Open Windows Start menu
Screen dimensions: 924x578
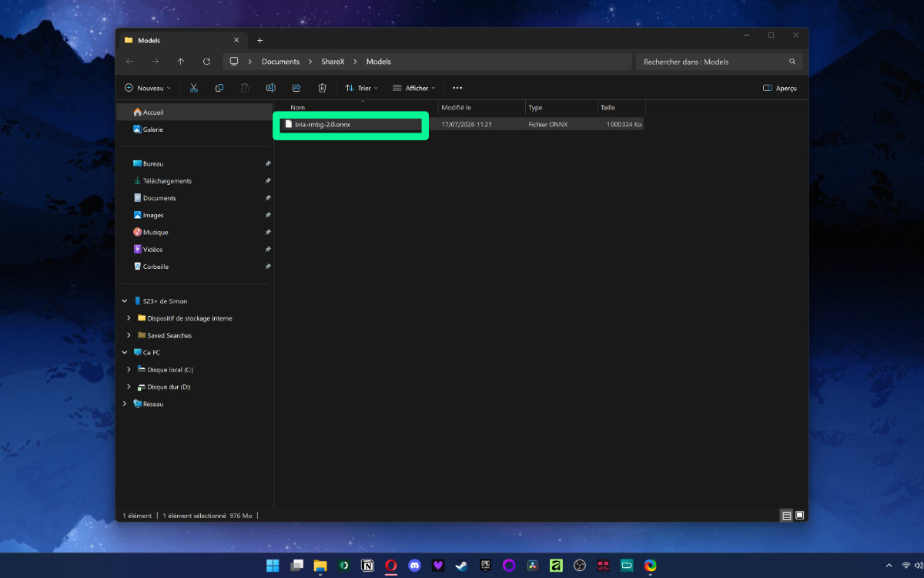(x=273, y=566)
